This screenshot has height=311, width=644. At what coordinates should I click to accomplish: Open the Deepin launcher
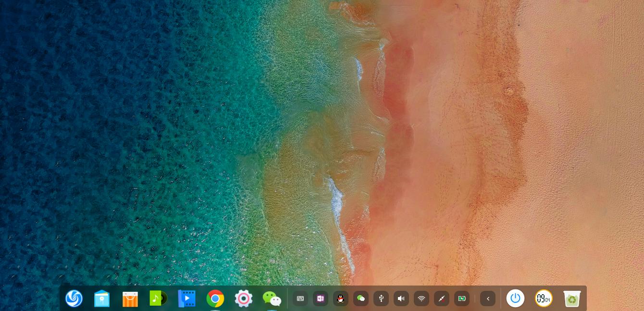(74, 299)
